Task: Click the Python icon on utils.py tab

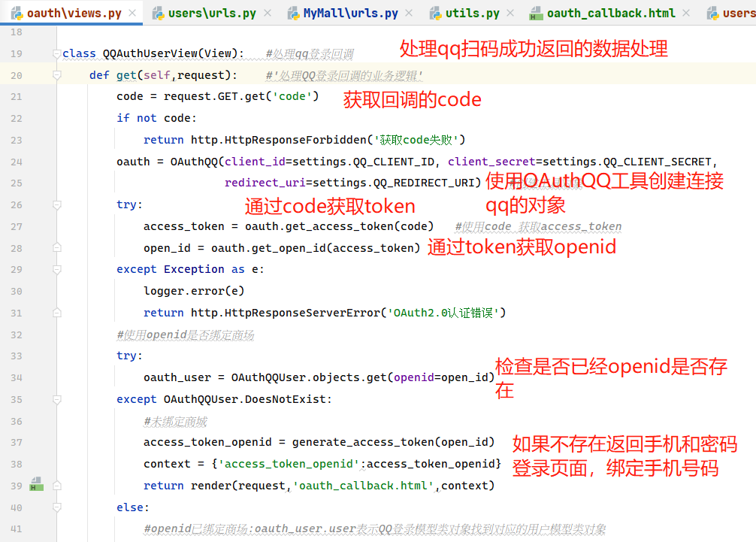Action: [435, 14]
